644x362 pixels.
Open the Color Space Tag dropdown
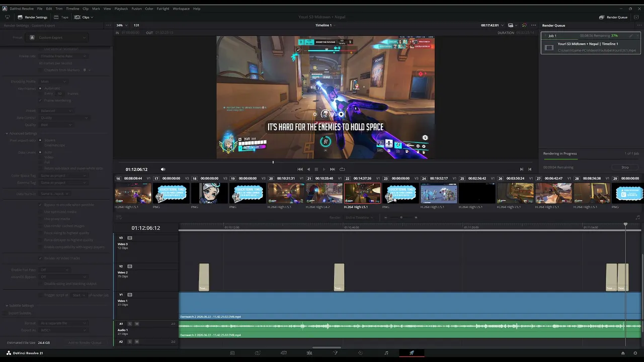point(63,175)
